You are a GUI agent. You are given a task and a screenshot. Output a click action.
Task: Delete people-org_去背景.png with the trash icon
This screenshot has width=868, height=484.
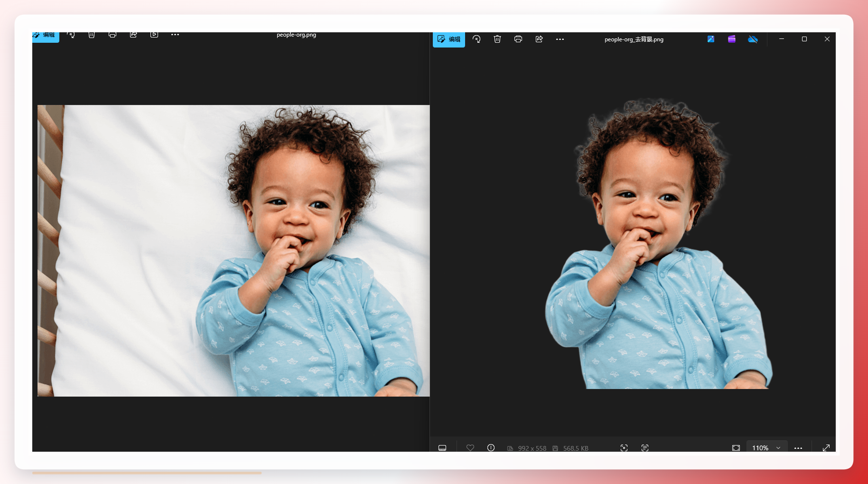[x=497, y=39]
